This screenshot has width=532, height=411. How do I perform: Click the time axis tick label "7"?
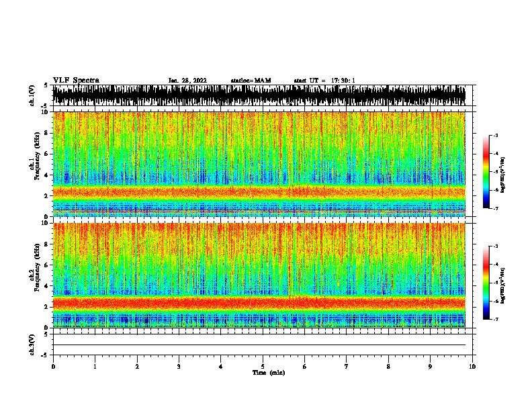(x=347, y=366)
